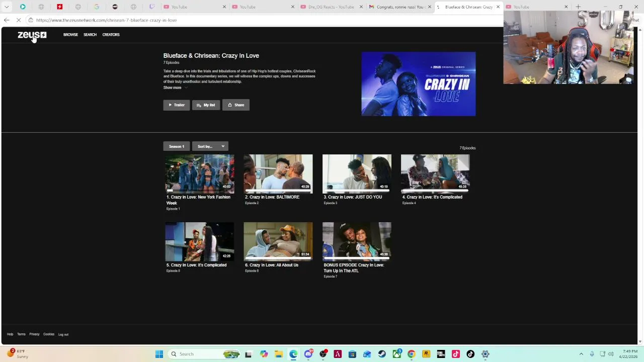This screenshot has width=644, height=362.
Task: Open Microsoft Store from the taskbar
Action: (x=352, y=354)
